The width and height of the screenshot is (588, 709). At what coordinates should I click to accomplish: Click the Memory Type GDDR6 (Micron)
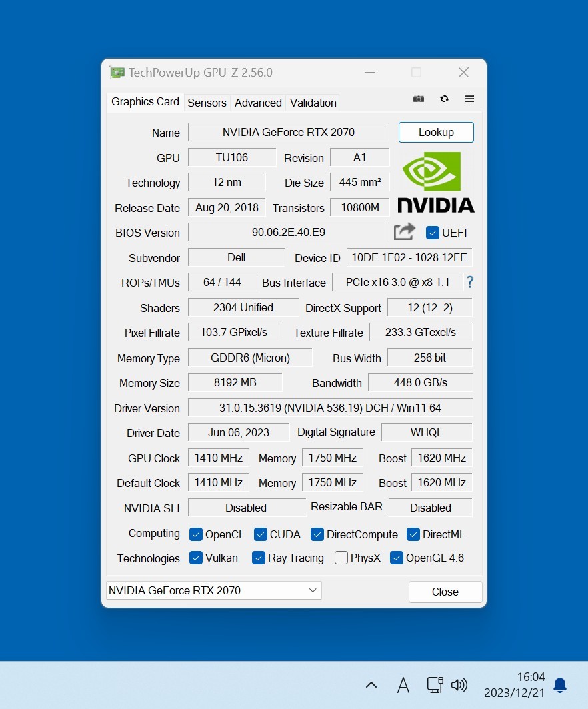point(250,358)
